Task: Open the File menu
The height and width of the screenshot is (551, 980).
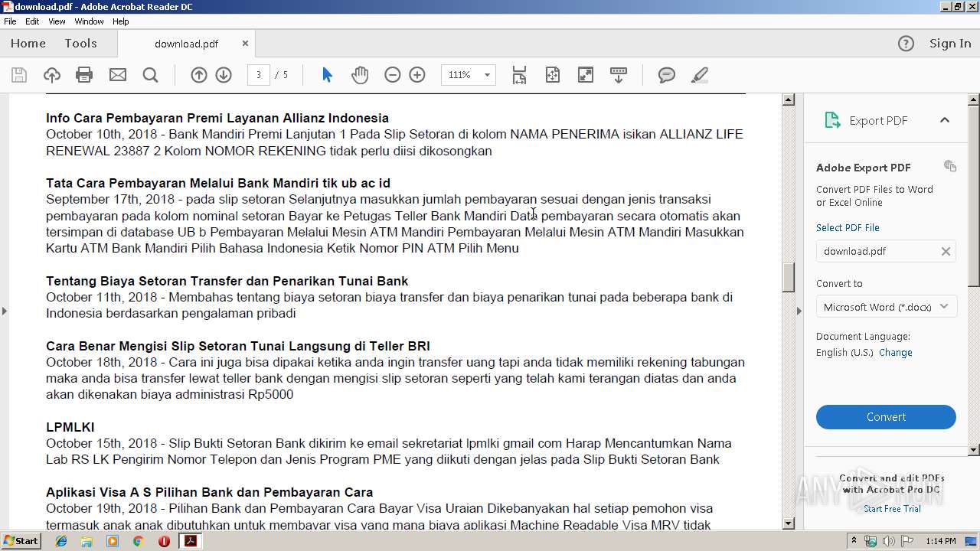Action: tap(10, 21)
